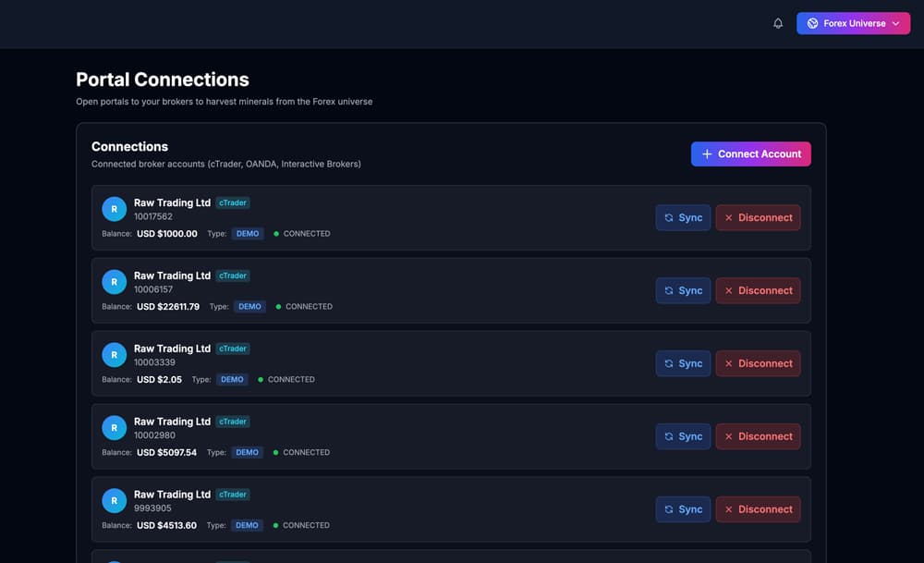Click the R avatar of account 10006157

[115, 282]
